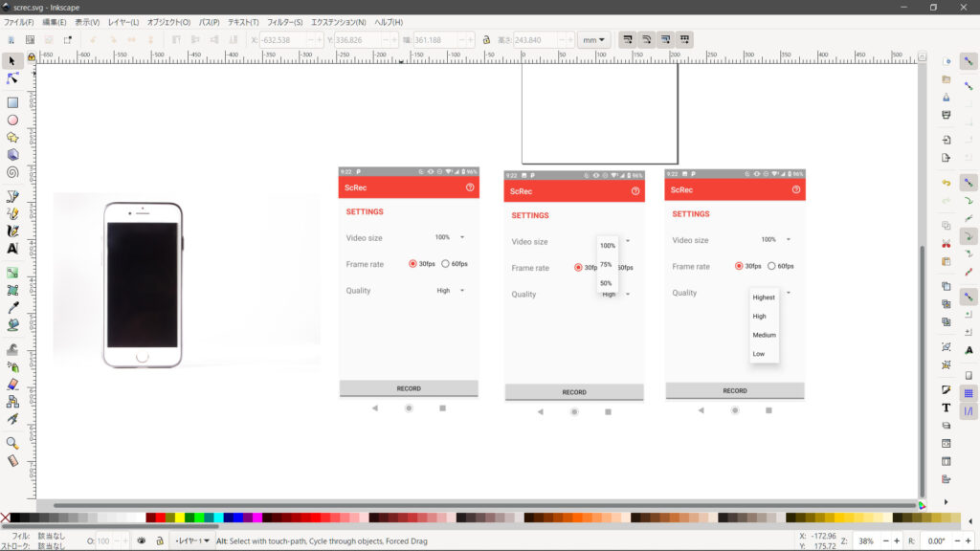Click the New document icon

point(947,61)
